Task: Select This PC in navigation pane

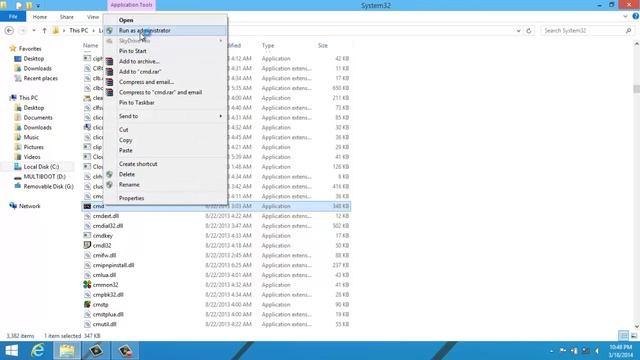Action: coord(28,98)
